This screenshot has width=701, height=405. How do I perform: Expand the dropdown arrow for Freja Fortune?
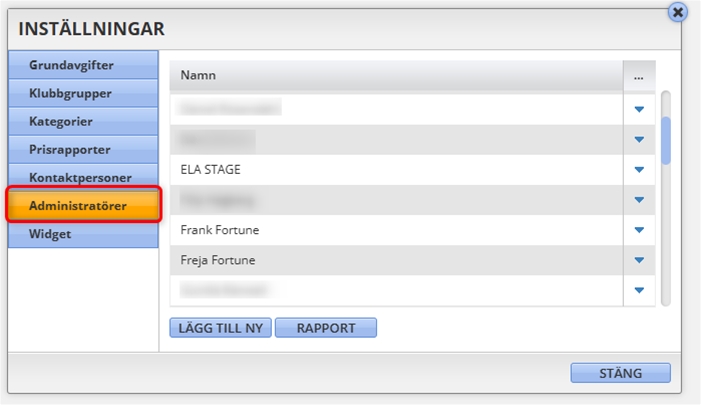tap(639, 260)
